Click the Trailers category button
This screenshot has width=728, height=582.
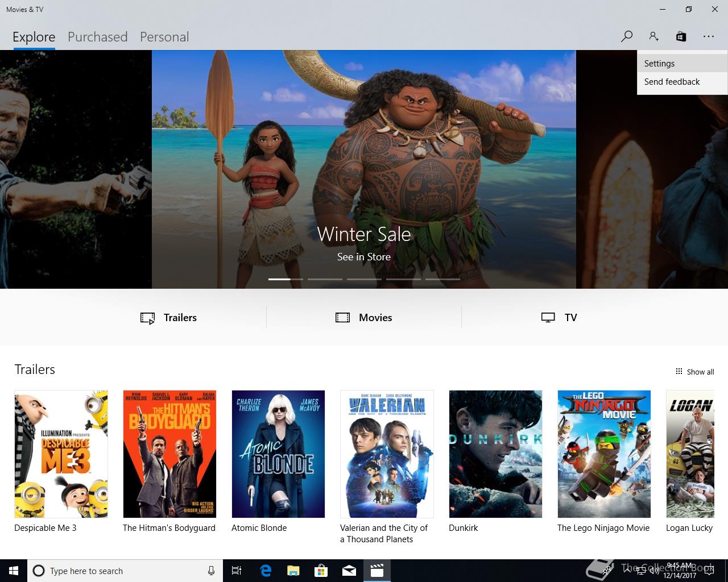tap(169, 318)
